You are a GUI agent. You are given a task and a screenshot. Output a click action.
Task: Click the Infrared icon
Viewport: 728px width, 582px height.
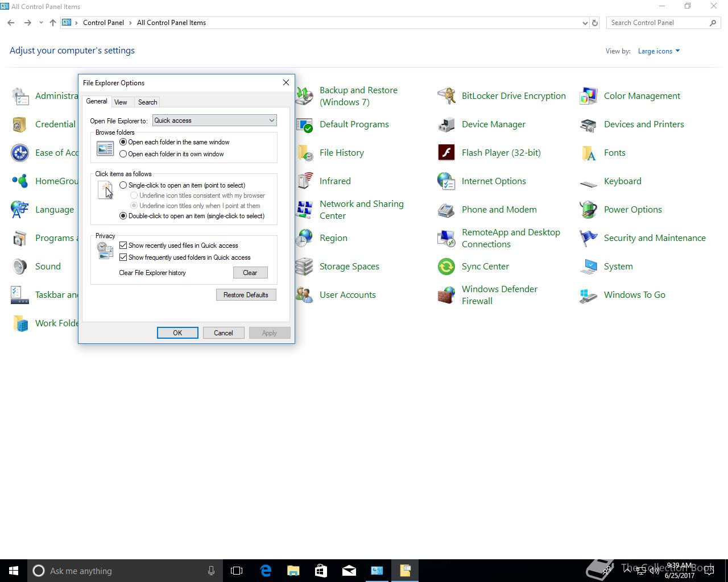pos(305,181)
